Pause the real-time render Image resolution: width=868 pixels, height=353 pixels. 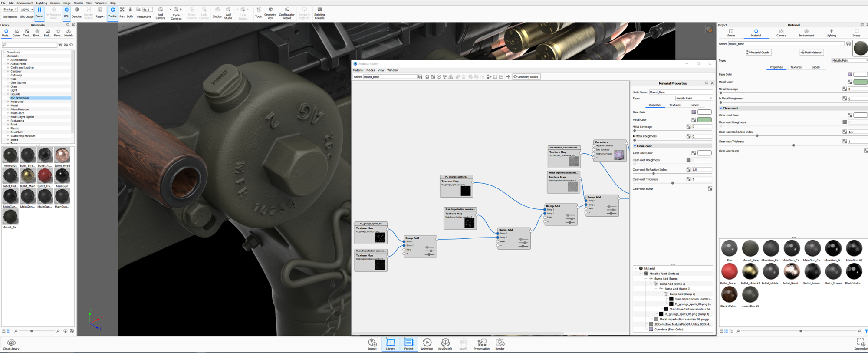point(39,12)
